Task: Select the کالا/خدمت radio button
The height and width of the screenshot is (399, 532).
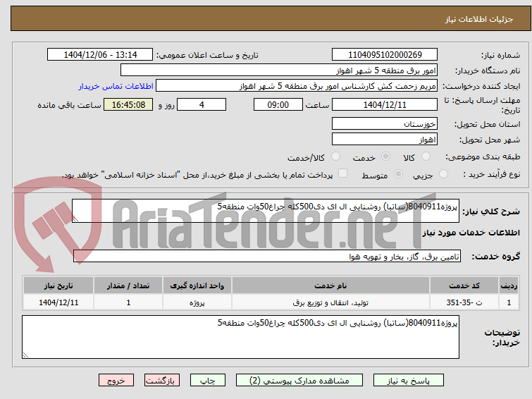Action: (x=335, y=156)
